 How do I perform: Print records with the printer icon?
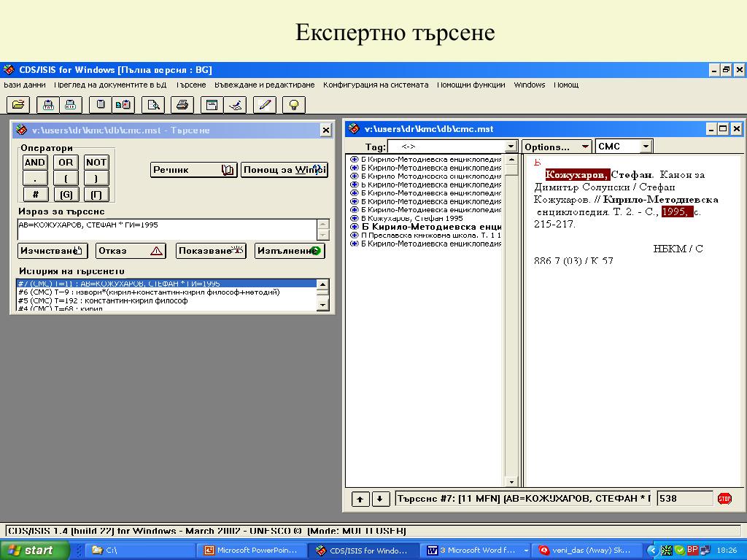[182, 105]
